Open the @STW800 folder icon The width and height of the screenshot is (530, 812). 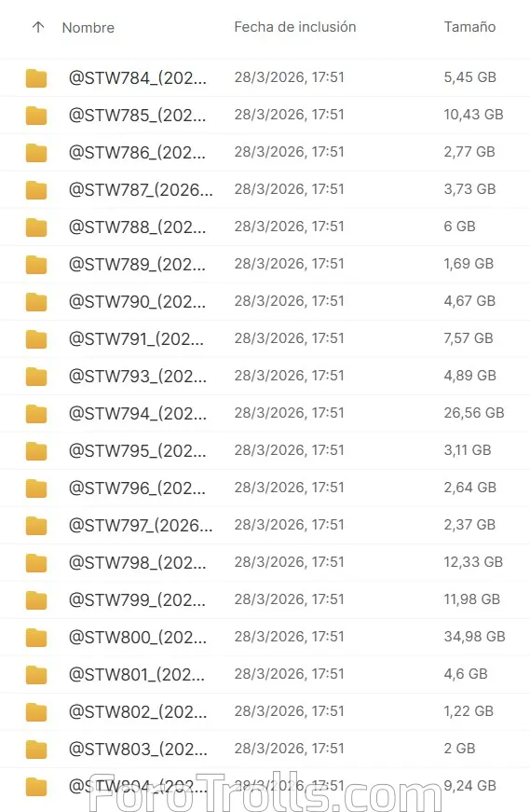[x=36, y=637]
